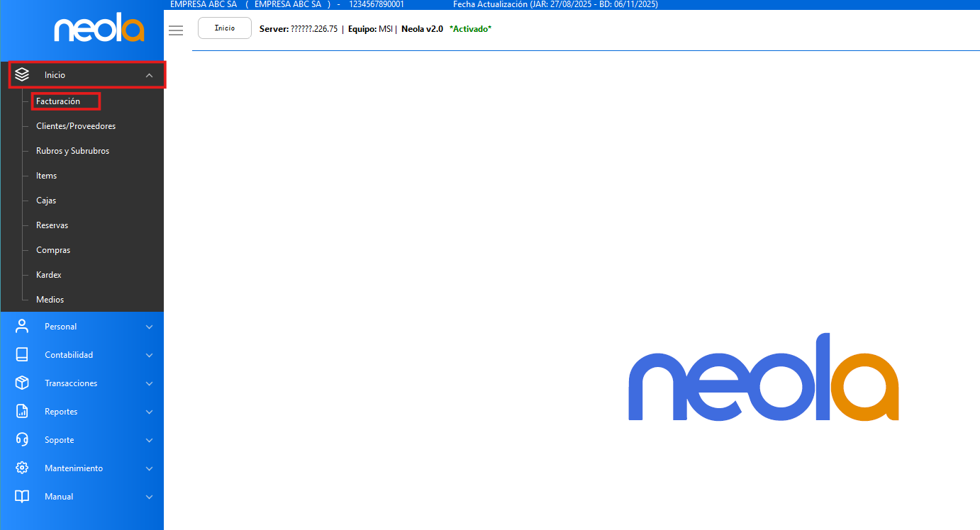Click the Transacciones box icon

click(22, 383)
